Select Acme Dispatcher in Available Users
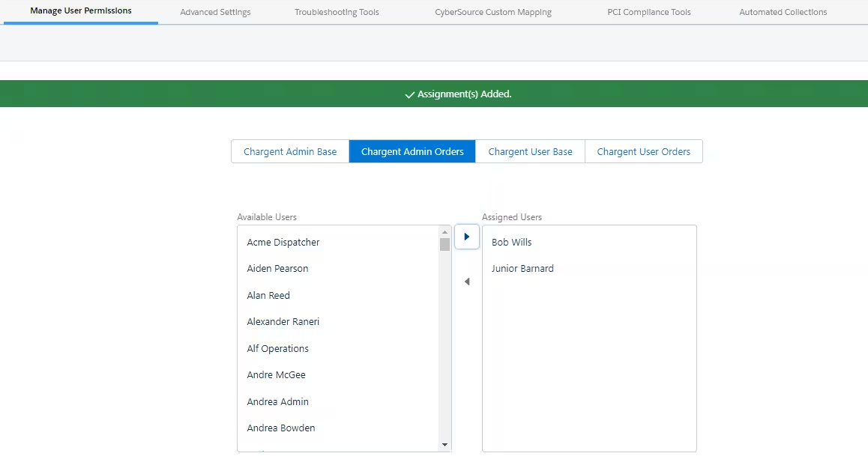Screen dimensions: 868x474 [338, 243]
